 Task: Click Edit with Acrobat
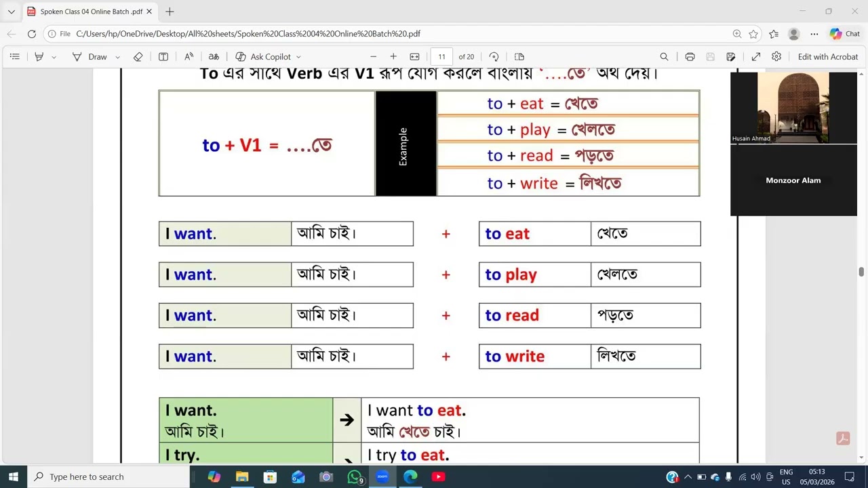pyautogui.click(x=828, y=57)
